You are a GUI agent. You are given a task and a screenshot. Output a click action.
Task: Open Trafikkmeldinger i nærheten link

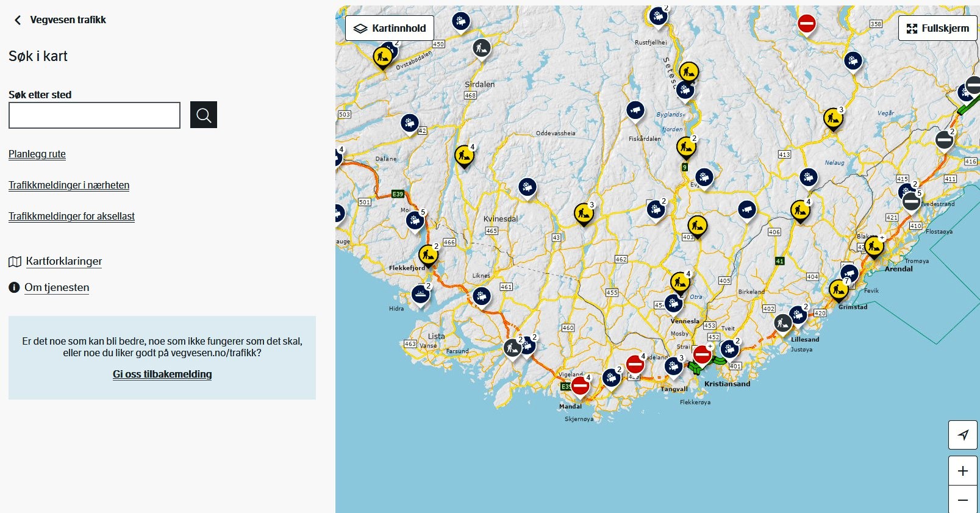click(69, 185)
